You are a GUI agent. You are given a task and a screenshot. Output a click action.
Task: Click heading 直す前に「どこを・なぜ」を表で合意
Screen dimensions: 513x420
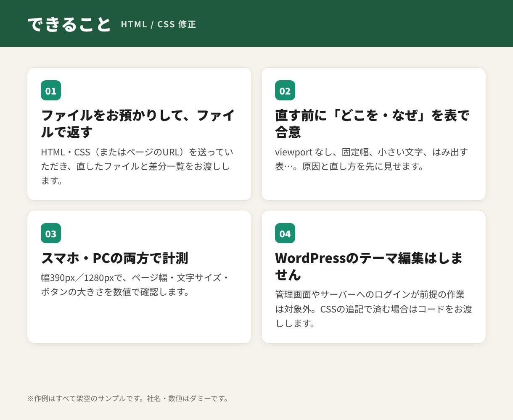(372, 123)
